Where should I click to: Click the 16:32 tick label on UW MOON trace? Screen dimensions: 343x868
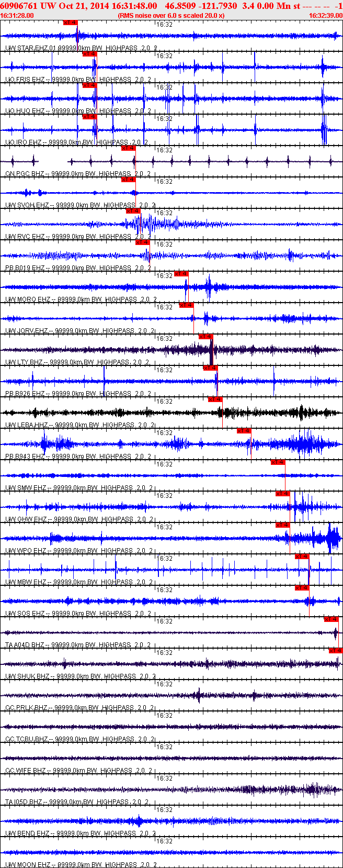[165, 841]
